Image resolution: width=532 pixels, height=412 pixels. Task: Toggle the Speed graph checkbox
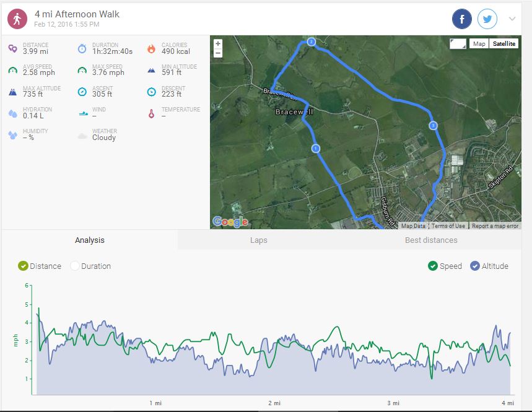tap(433, 266)
